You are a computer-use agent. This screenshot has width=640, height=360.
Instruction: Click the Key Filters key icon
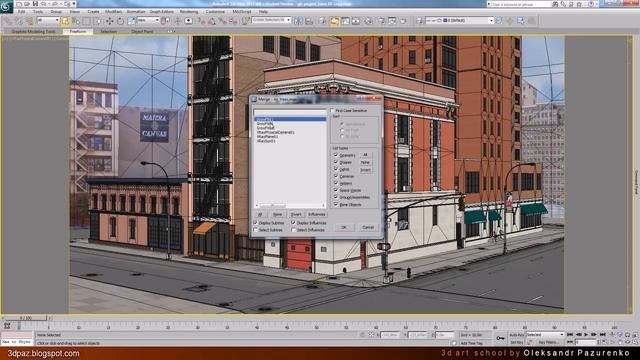click(x=500, y=338)
